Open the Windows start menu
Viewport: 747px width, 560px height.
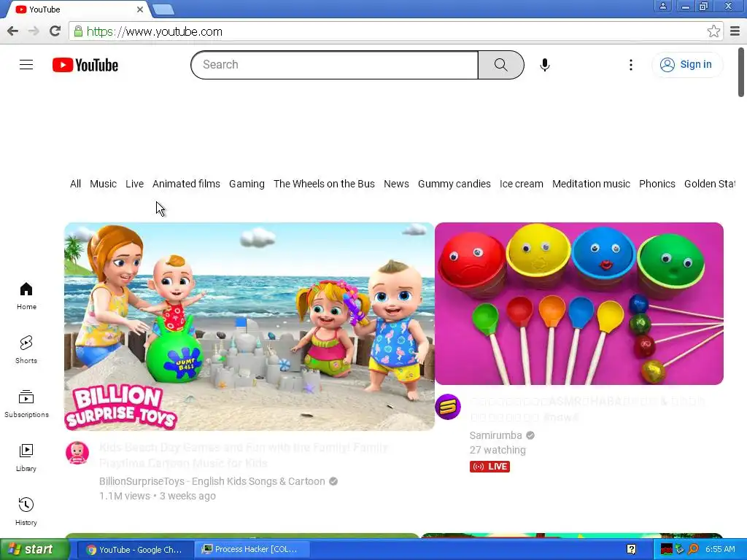(34, 549)
